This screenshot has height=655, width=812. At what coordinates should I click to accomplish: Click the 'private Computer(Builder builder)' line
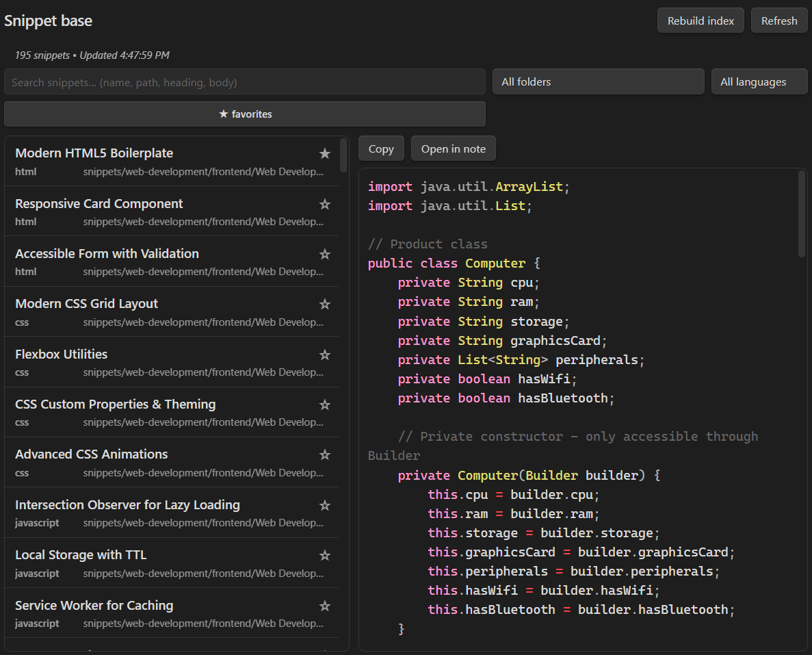529,475
